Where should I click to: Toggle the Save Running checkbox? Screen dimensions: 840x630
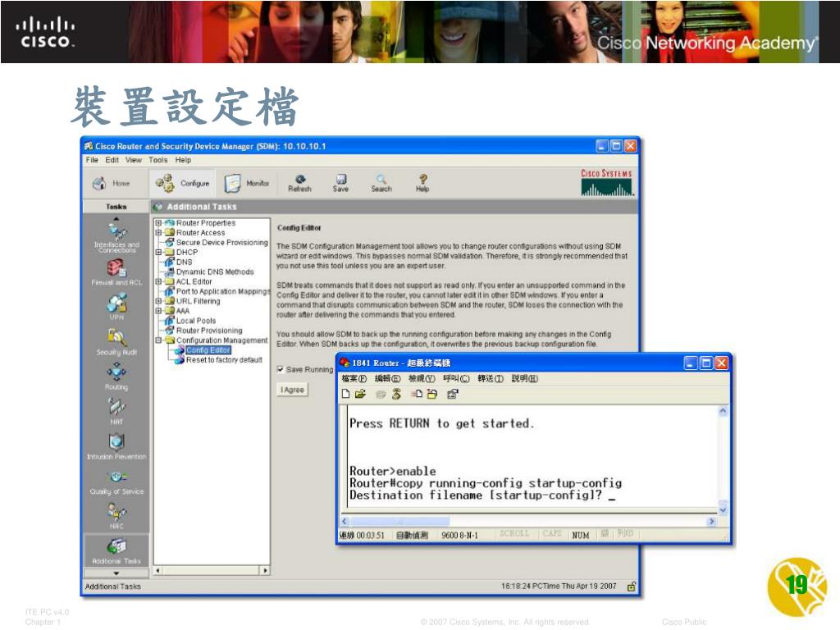click(x=281, y=369)
